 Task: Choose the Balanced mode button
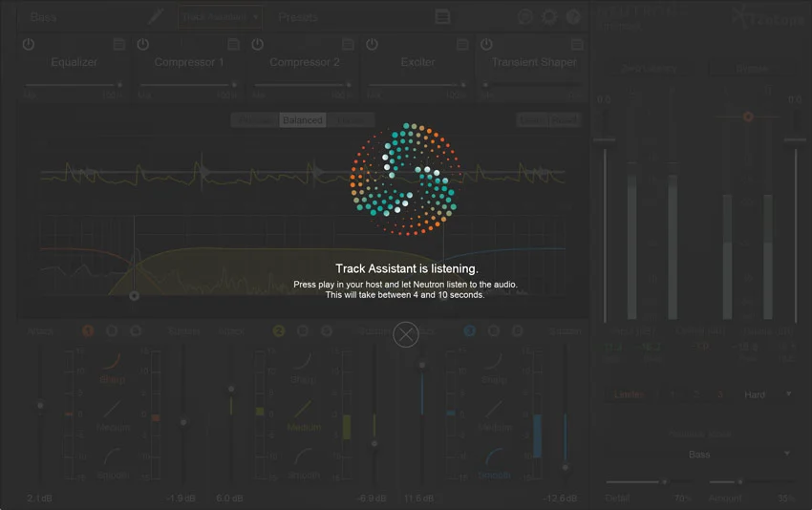click(x=303, y=120)
